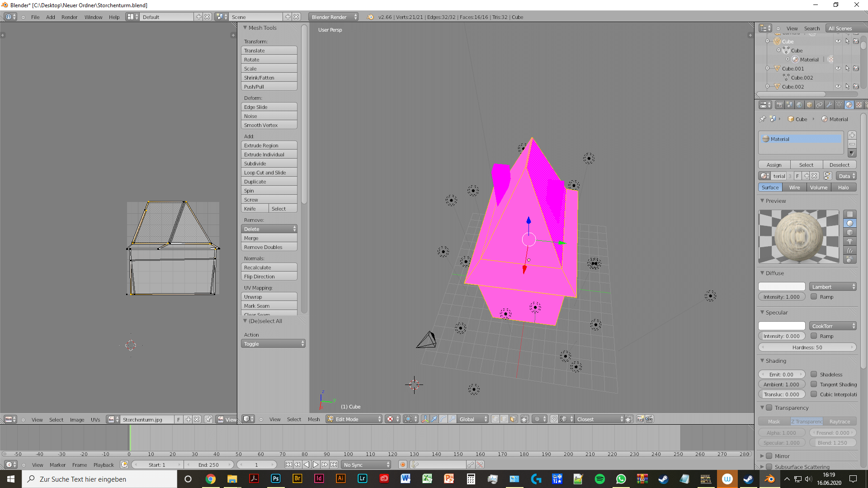Click the 3D manipulator axes icon
Viewport: 868px width, 488px height.
425,419
